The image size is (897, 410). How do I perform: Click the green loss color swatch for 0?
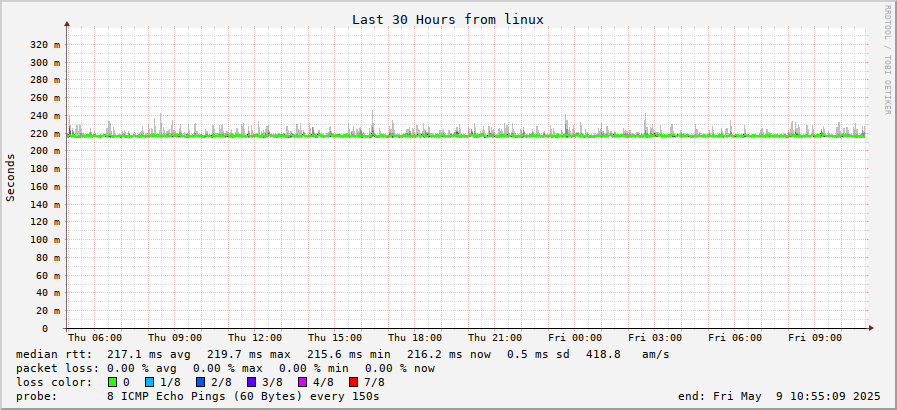tap(112, 382)
